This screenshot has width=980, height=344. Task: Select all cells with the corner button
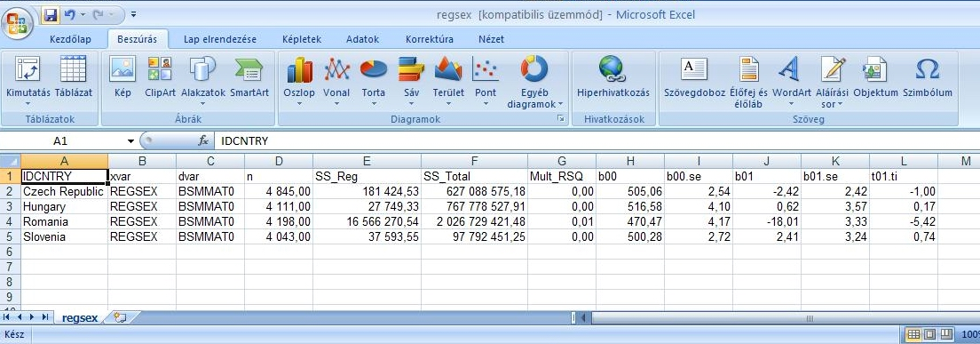pyautogui.click(x=11, y=162)
